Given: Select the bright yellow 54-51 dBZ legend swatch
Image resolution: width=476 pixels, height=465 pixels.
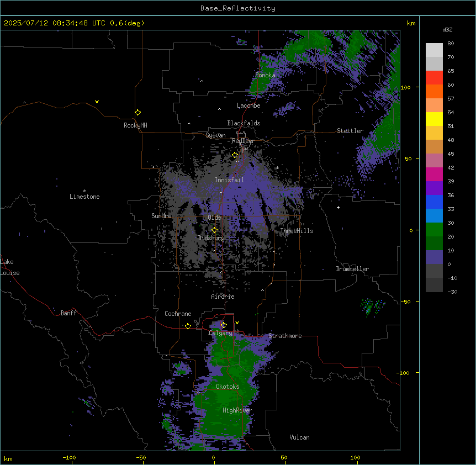Looking at the screenshot, I should click(x=434, y=119).
